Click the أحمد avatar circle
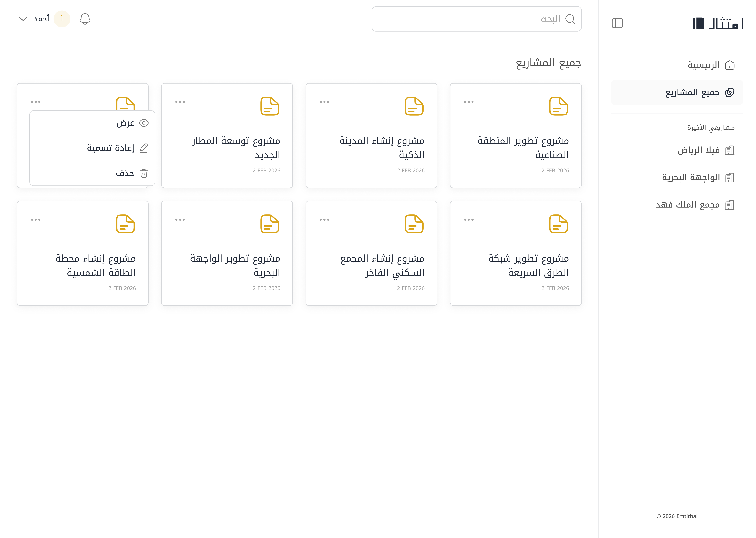Viewport: 756px width, 538px height. click(62, 19)
